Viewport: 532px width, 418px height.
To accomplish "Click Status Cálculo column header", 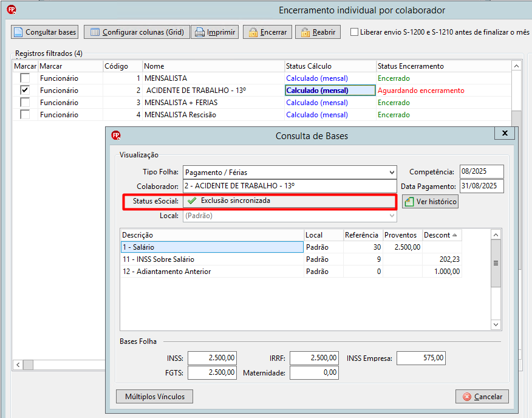I will point(330,66).
